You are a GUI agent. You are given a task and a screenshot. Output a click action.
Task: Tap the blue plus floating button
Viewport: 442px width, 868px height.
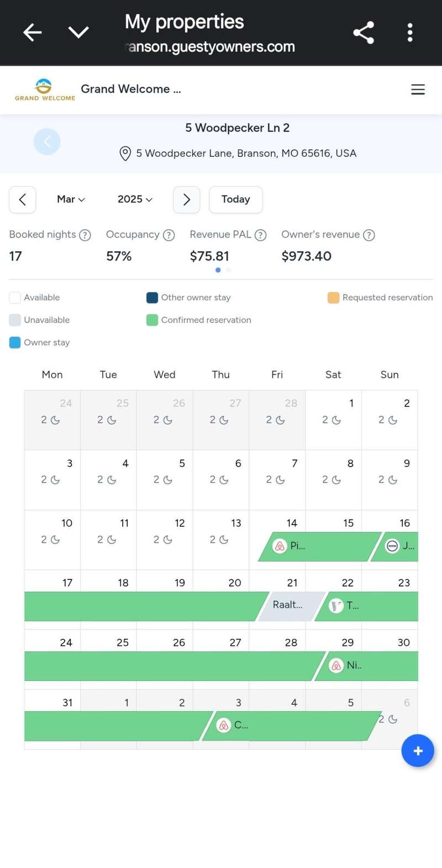click(417, 750)
